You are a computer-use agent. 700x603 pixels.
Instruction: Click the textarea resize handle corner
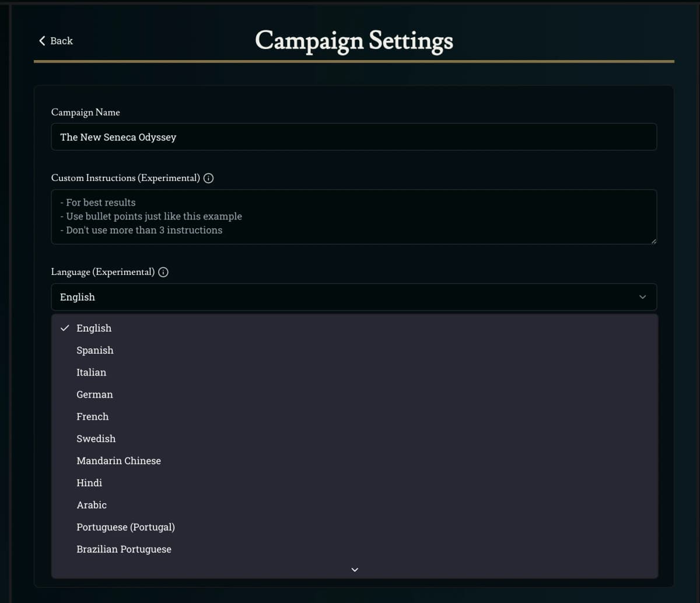point(653,241)
